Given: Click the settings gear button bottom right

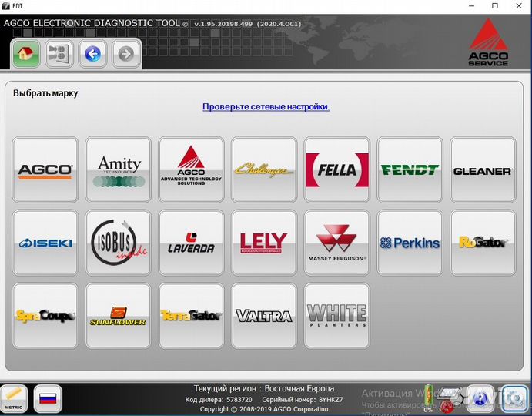Looking at the screenshot, I should tap(515, 398).
